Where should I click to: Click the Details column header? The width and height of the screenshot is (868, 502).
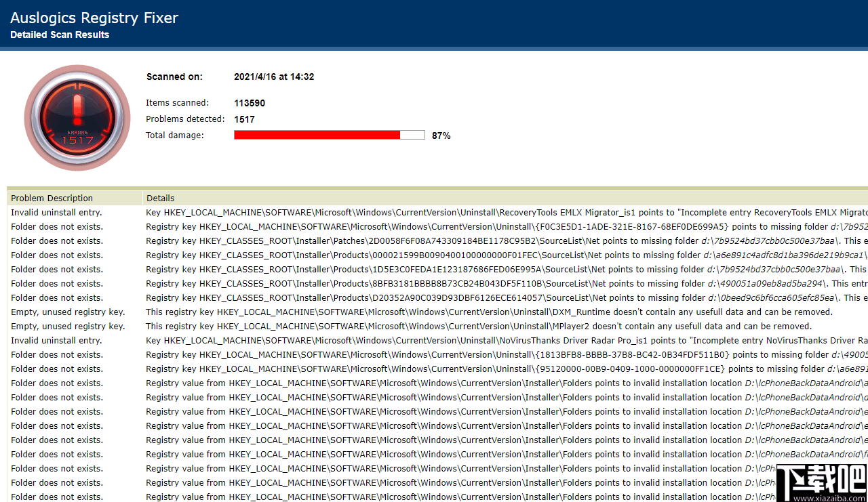[x=160, y=198]
